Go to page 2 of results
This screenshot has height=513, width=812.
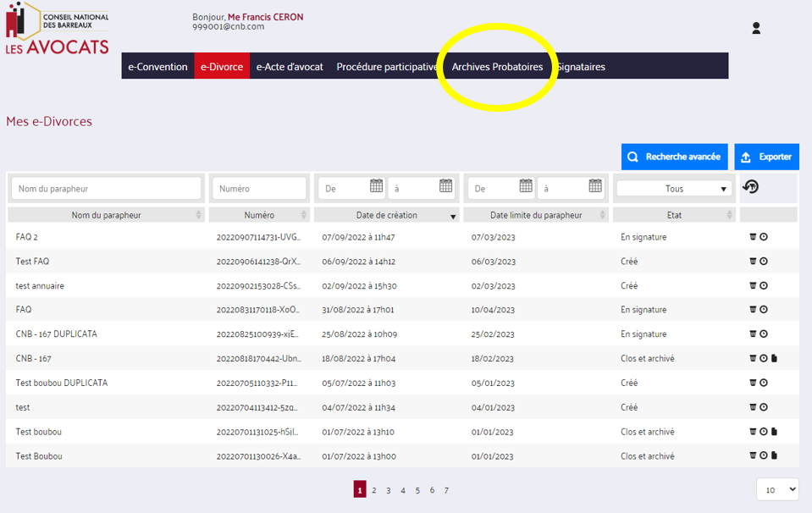374,489
